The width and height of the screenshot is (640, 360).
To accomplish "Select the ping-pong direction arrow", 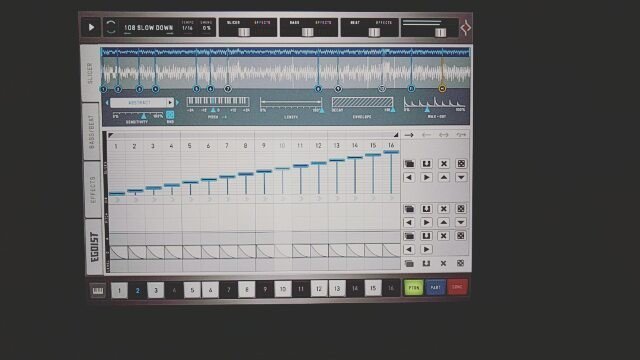I will pos(444,135).
